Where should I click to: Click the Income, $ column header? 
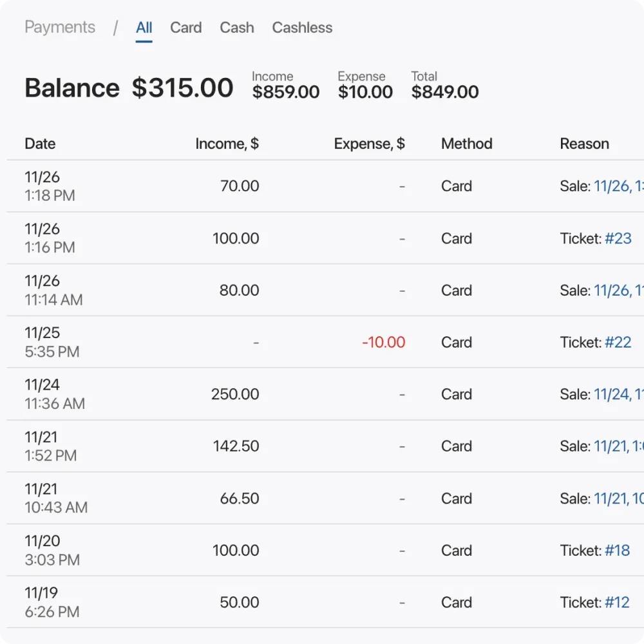point(227,144)
